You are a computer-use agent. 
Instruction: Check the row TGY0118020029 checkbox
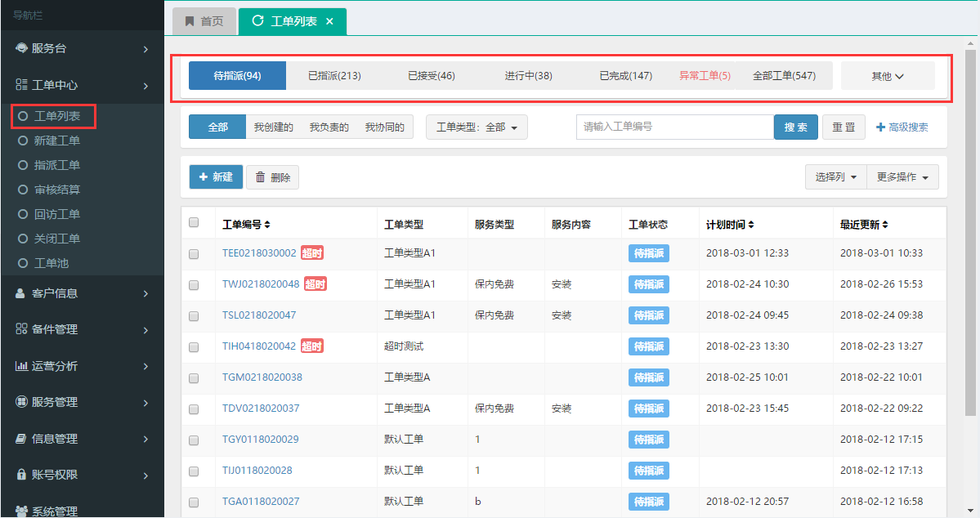[x=194, y=440]
